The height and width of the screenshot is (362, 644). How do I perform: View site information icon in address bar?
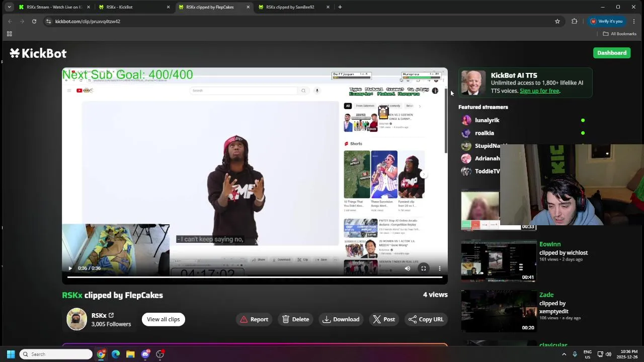coord(48,21)
